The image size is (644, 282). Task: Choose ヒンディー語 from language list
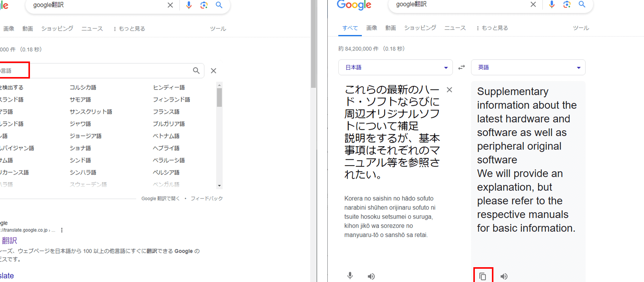point(169,87)
